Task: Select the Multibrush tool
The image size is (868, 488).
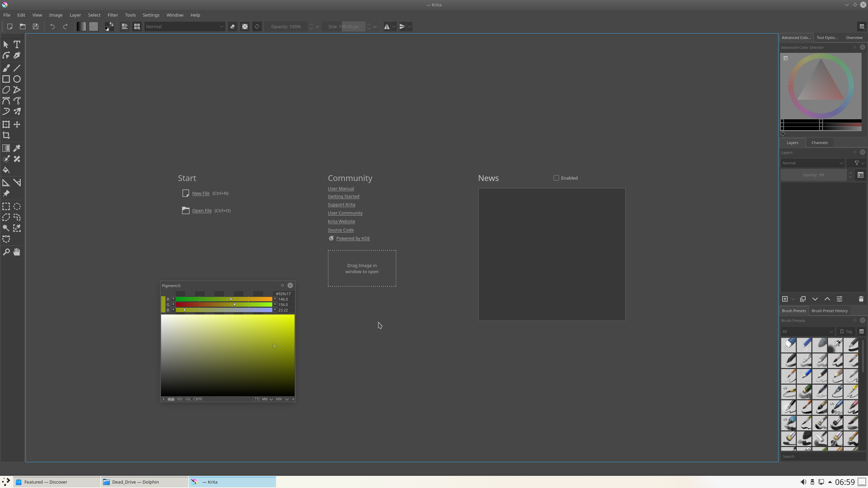Action: tap(17, 111)
